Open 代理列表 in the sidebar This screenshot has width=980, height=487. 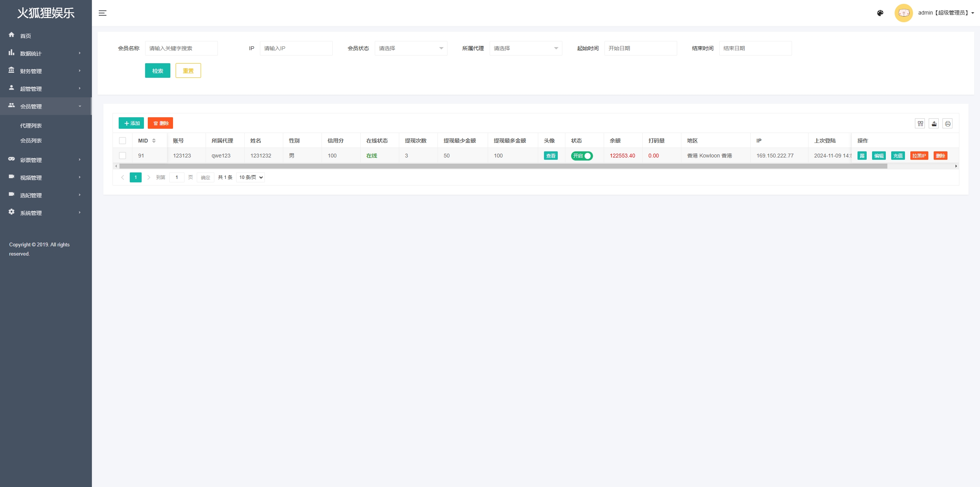coord(31,126)
